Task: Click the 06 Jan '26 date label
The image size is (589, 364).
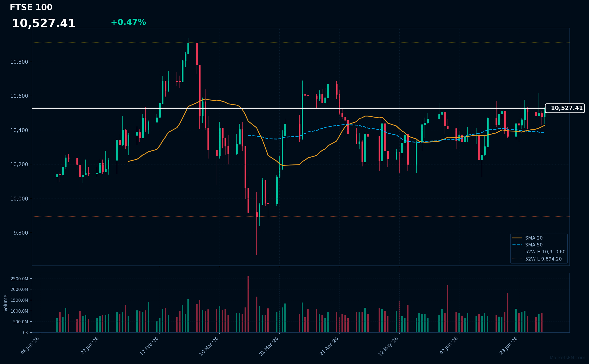Action: point(30,345)
